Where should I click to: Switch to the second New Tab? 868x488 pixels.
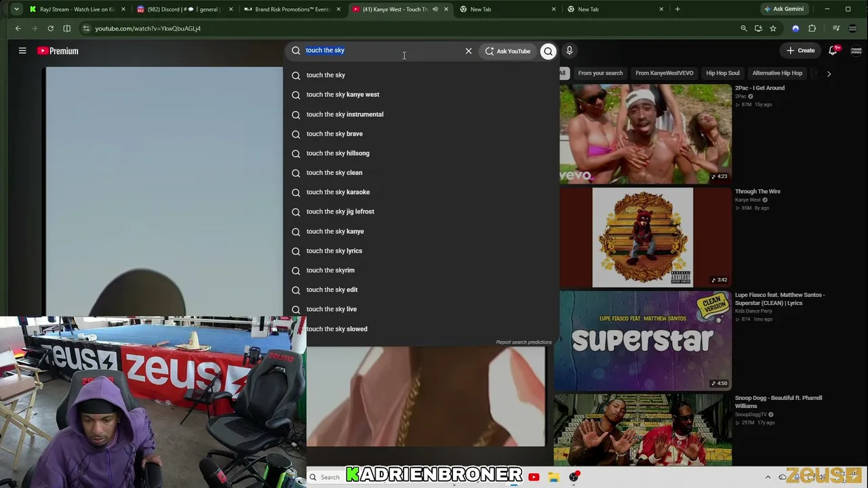coord(614,9)
